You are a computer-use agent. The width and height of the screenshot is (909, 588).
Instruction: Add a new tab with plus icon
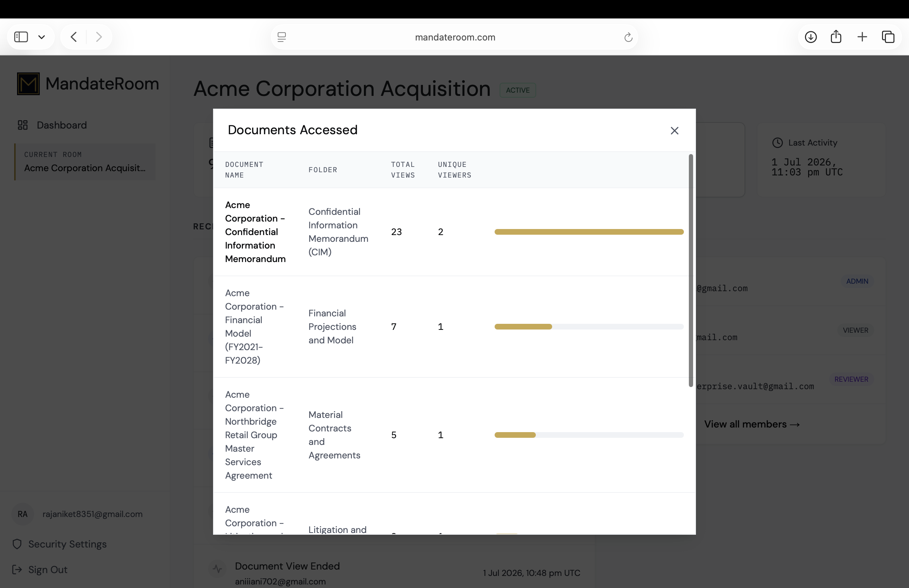click(862, 37)
